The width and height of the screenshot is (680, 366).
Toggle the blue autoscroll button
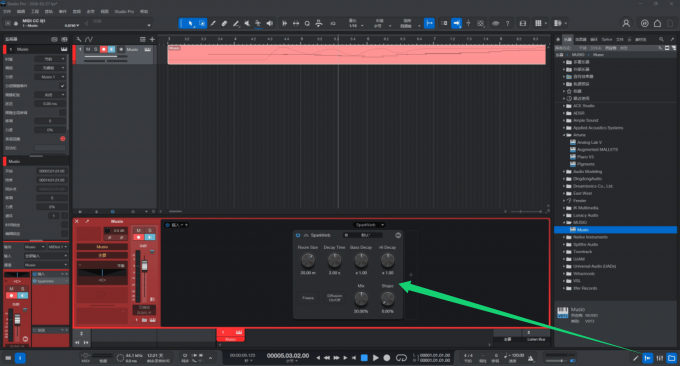tap(456, 23)
